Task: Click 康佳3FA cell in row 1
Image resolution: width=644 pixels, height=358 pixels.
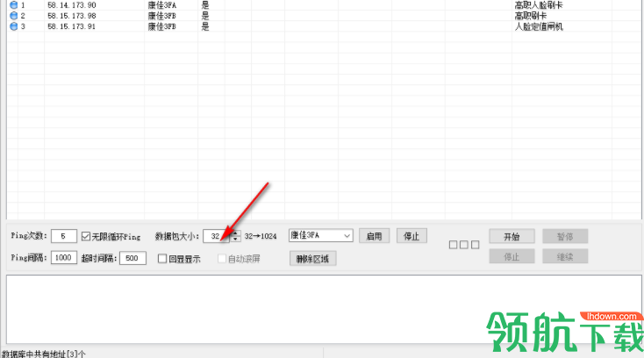Action: pyautogui.click(x=161, y=5)
